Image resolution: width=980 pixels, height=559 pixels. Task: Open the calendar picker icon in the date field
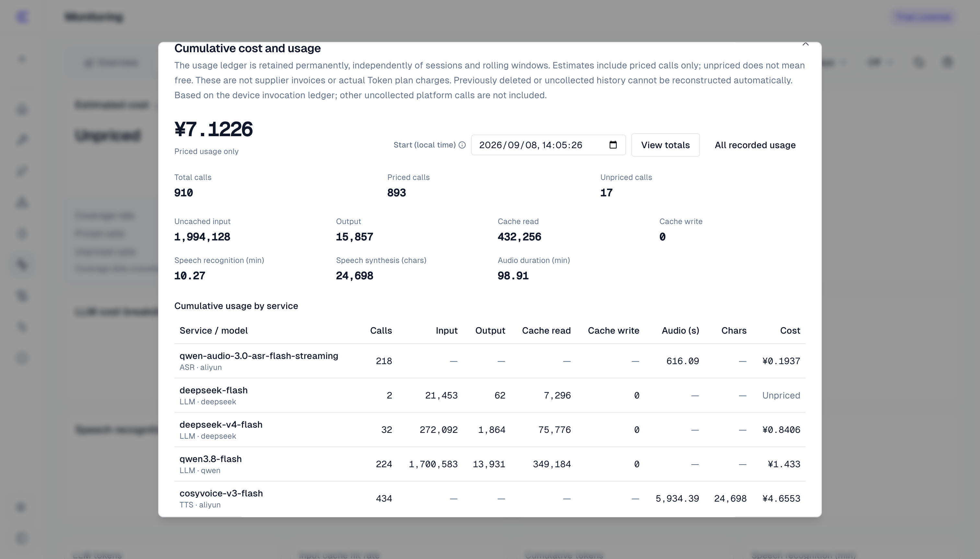point(613,145)
